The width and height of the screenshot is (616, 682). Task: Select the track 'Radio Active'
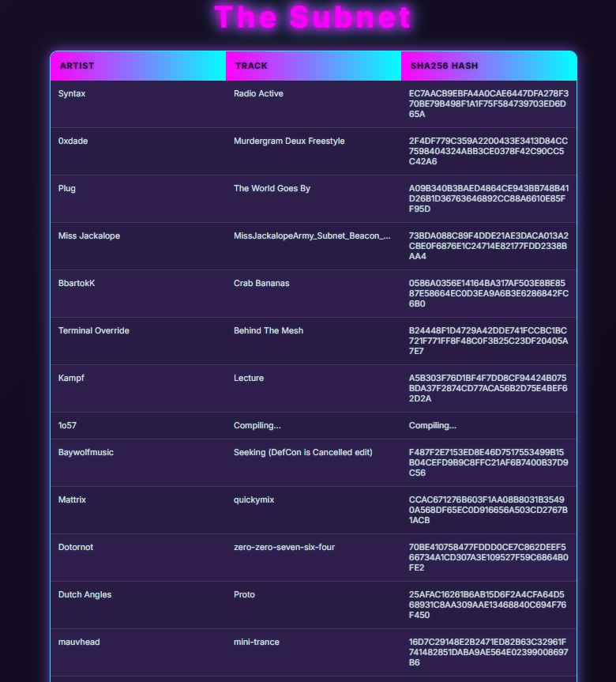click(258, 93)
